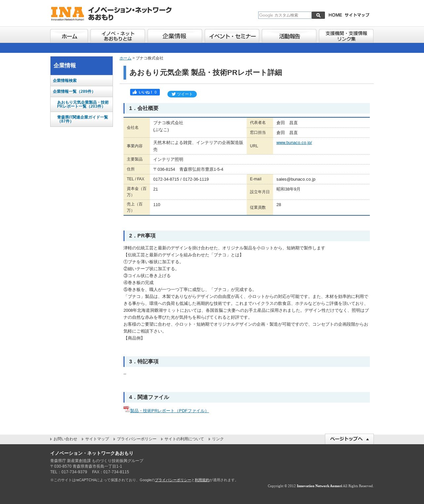
Task: Open the HOME link in header
Action: click(335, 15)
